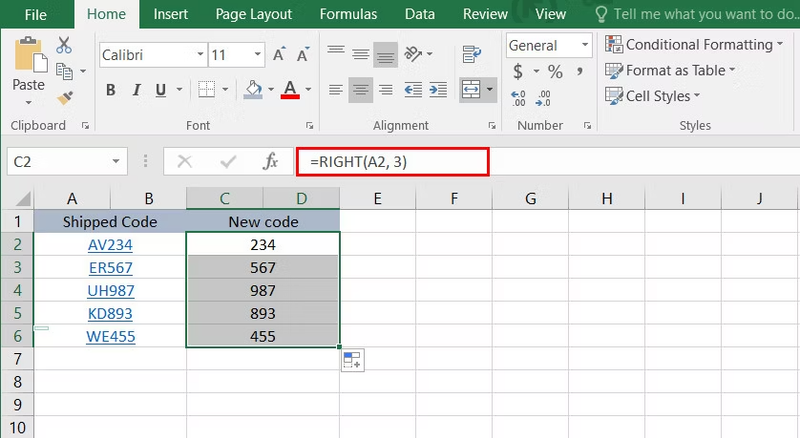Switch to the Formulas tab
800x438 pixels.
(x=348, y=14)
